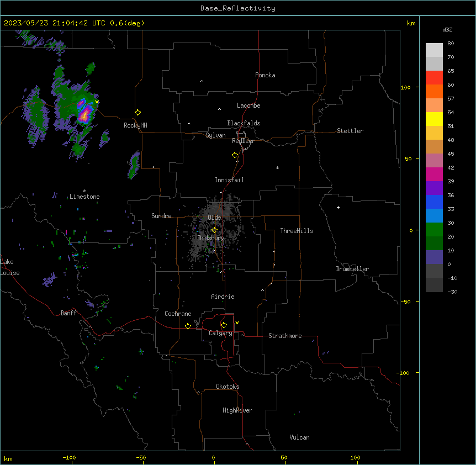Click the Banff label
The width and height of the screenshot is (476, 465).
point(68,313)
